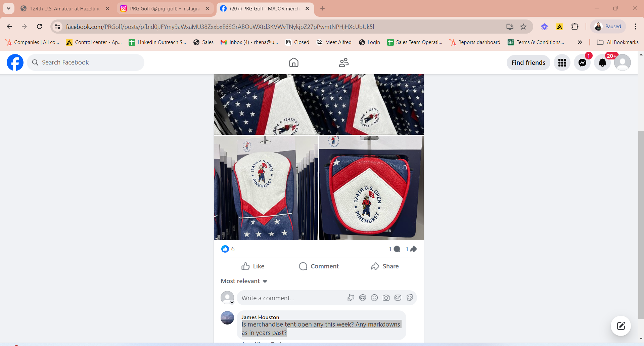Open the Facebook menu grid icon
Image resolution: width=644 pixels, height=346 pixels.
tap(562, 63)
